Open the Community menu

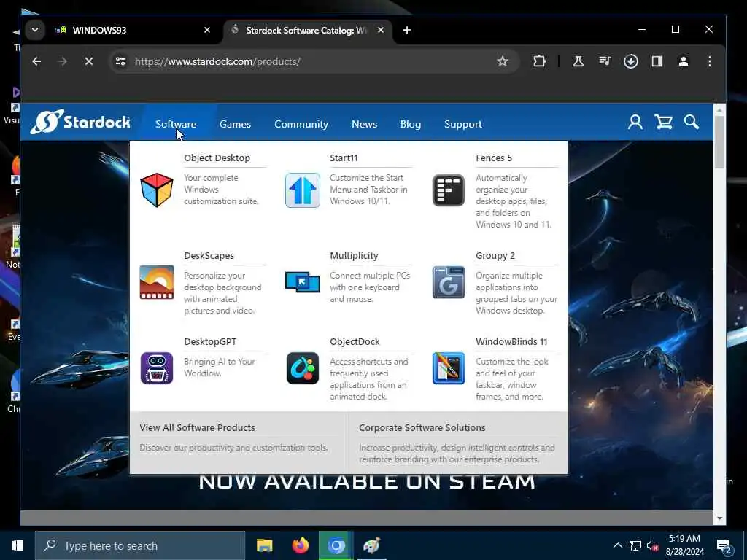(301, 124)
